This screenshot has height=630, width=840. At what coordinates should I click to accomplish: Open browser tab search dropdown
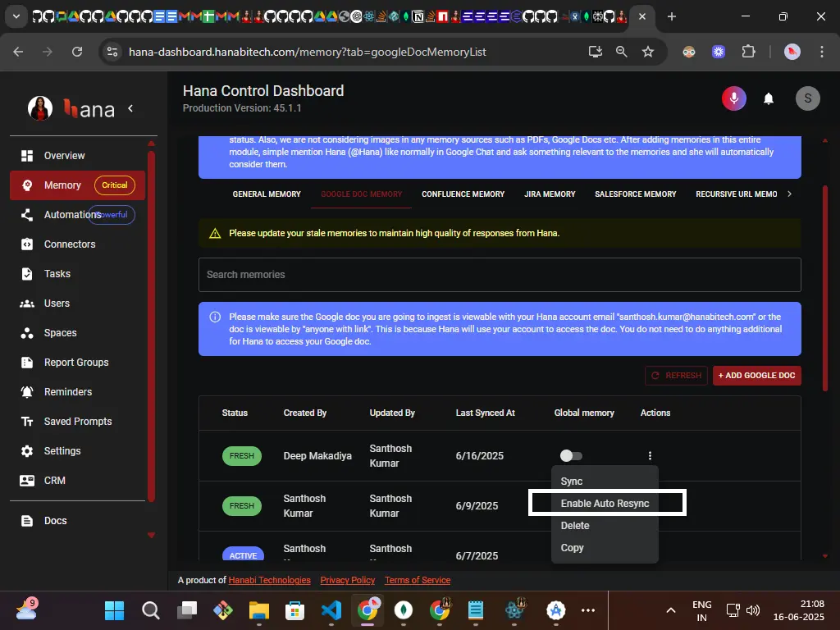point(16,16)
